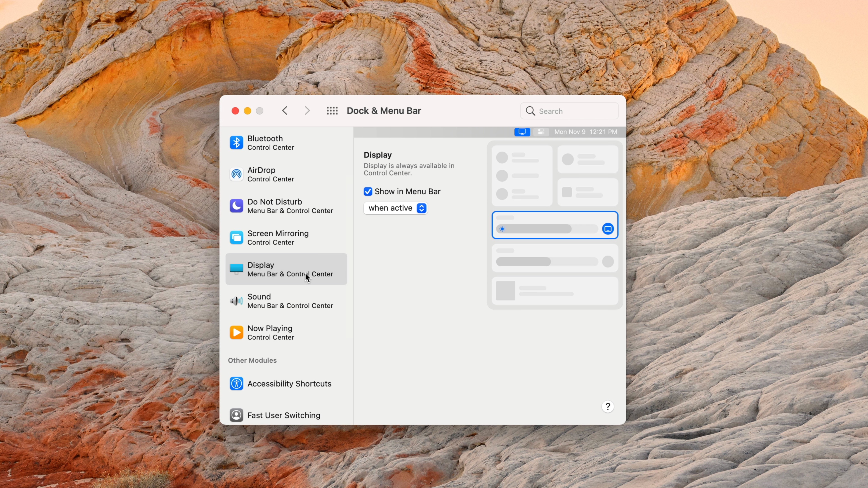This screenshot has width=868, height=488.
Task: Click the dropdown's blue stepper arrows
Action: coord(421,208)
